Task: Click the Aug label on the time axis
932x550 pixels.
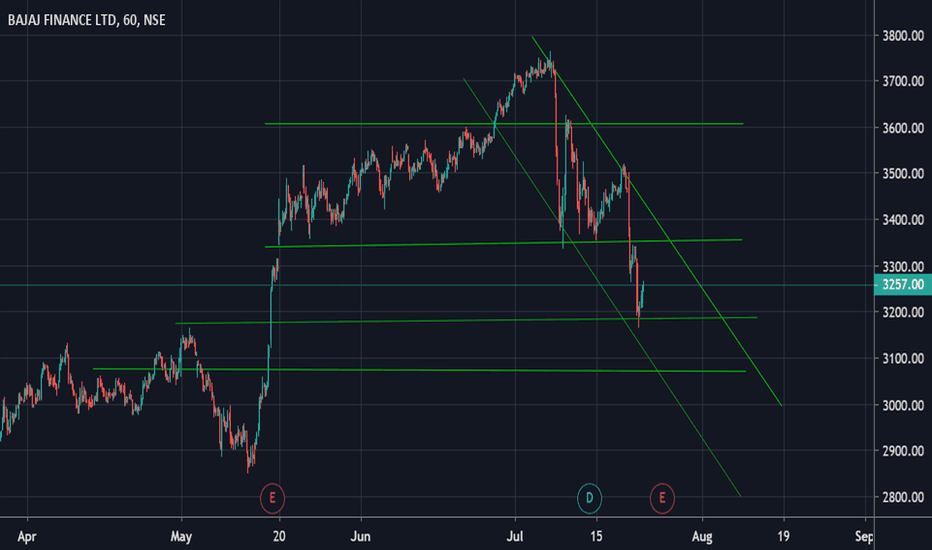Action: point(702,536)
